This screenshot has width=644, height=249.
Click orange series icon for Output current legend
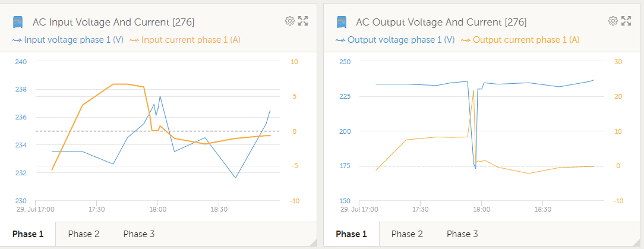click(466, 40)
